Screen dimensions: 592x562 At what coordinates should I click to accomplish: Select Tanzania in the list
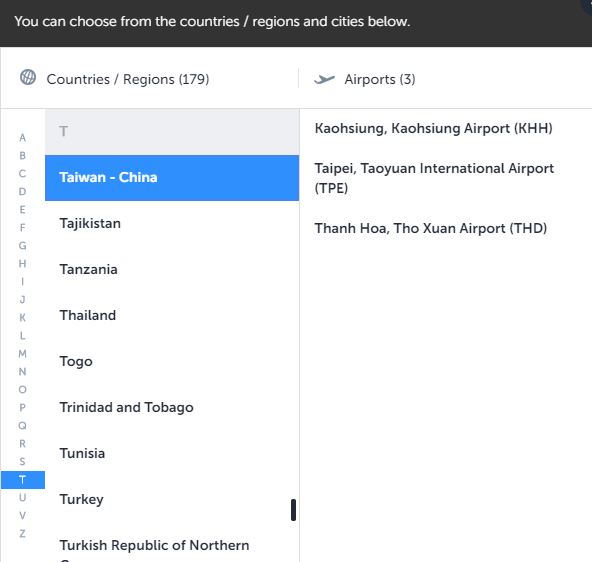tap(172, 269)
